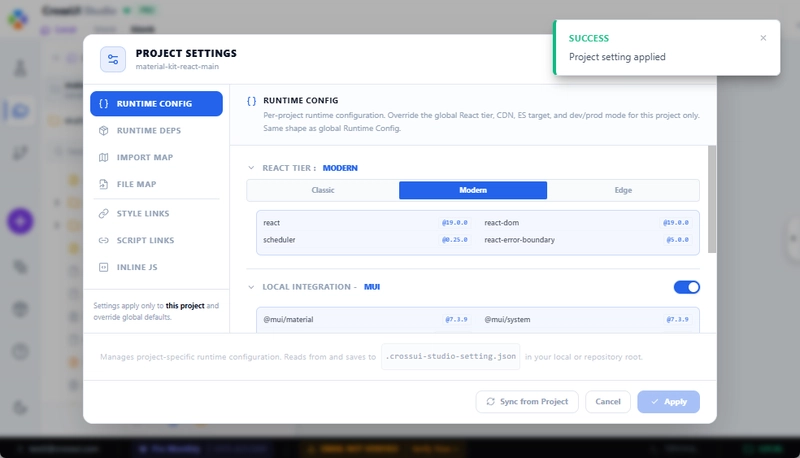Click the Sync from Project button

[527, 402]
